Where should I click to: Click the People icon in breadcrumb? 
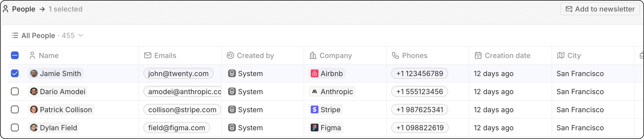click(5, 9)
